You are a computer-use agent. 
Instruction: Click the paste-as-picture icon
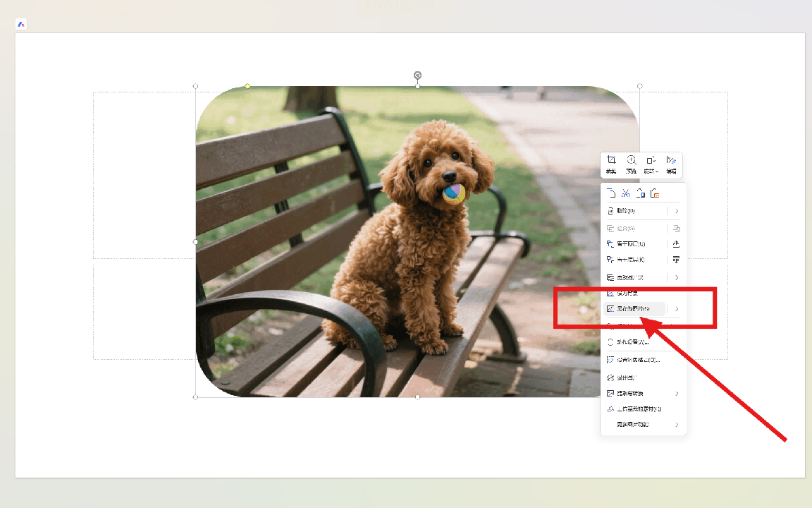pyautogui.click(x=656, y=193)
